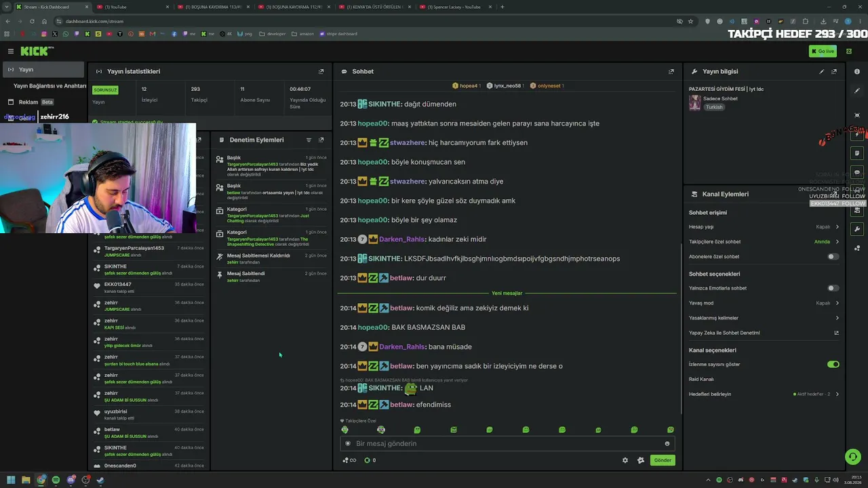Expand Takipçilere özel sohbet chevron
The height and width of the screenshot is (488, 868).
(x=837, y=242)
